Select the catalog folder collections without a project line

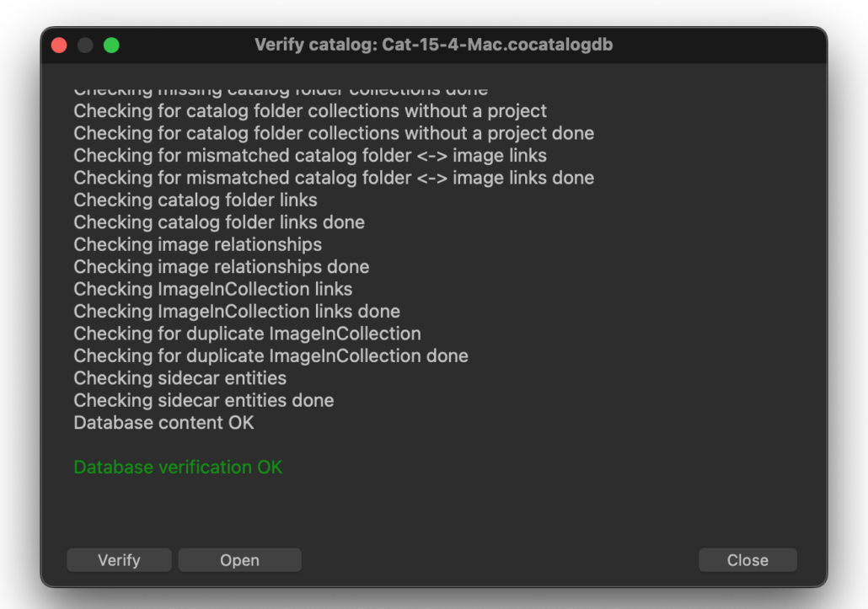point(310,110)
